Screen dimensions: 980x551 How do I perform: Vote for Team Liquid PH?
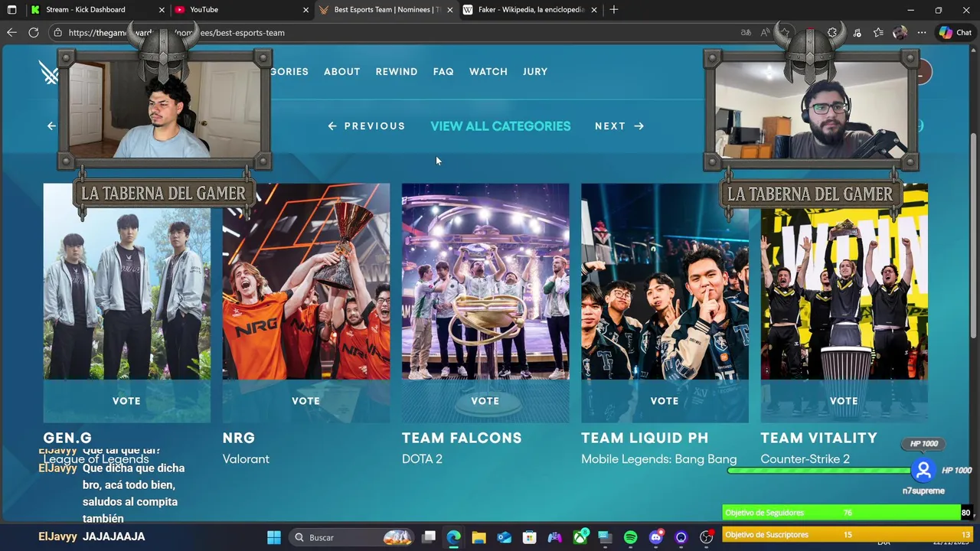(x=665, y=401)
